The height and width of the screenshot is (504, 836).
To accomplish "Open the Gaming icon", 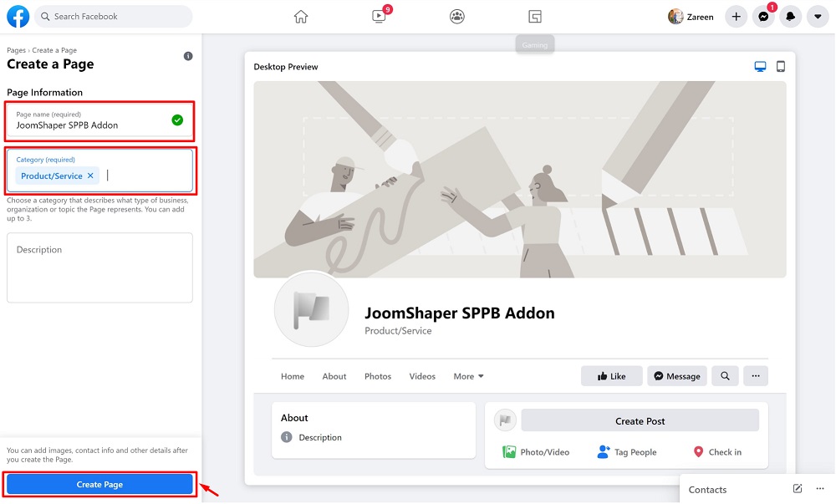I will point(535,17).
